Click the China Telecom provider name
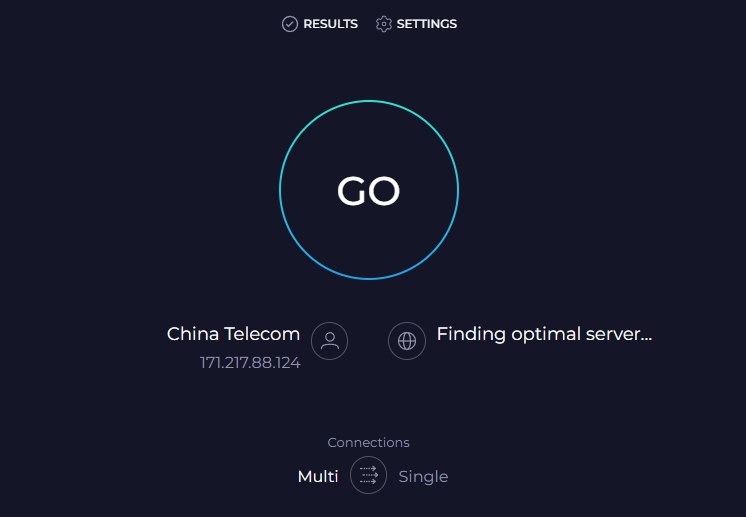The width and height of the screenshot is (746, 517). click(x=233, y=334)
